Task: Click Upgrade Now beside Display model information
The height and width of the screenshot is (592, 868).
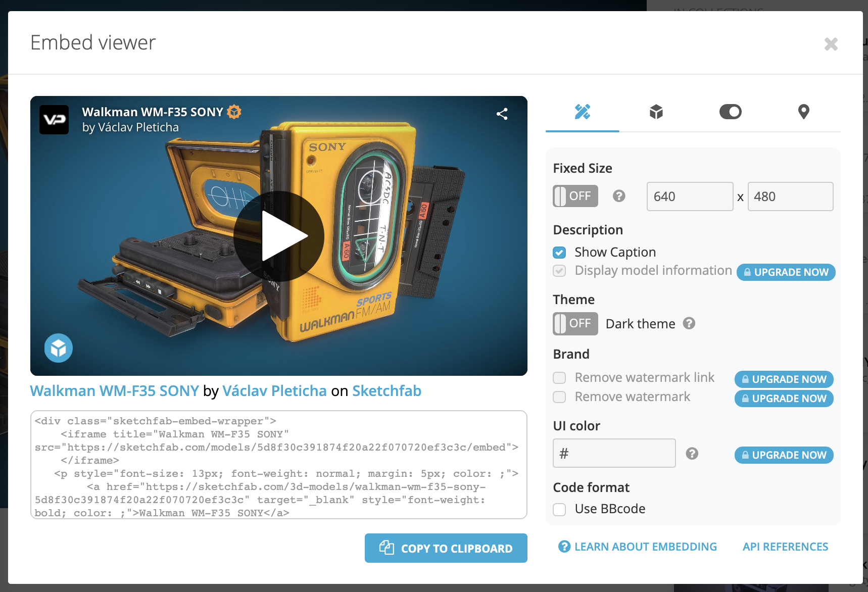Action: click(x=786, y=272)
